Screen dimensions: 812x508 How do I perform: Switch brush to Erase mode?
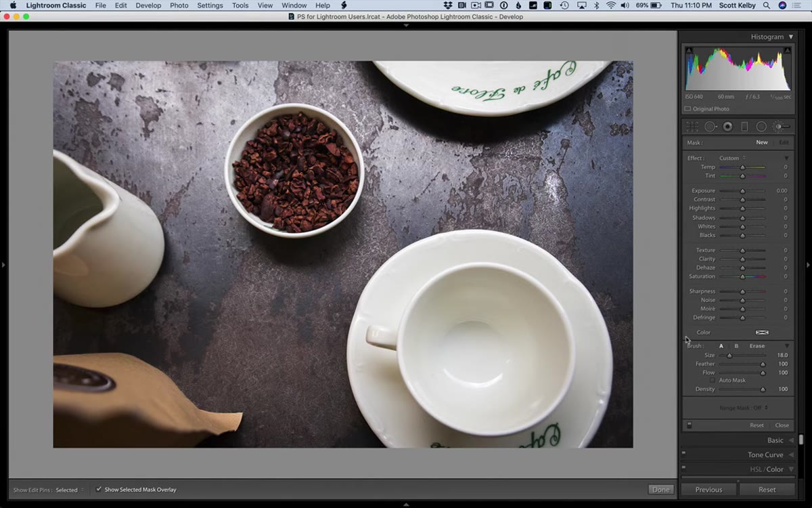coord(757,346)
